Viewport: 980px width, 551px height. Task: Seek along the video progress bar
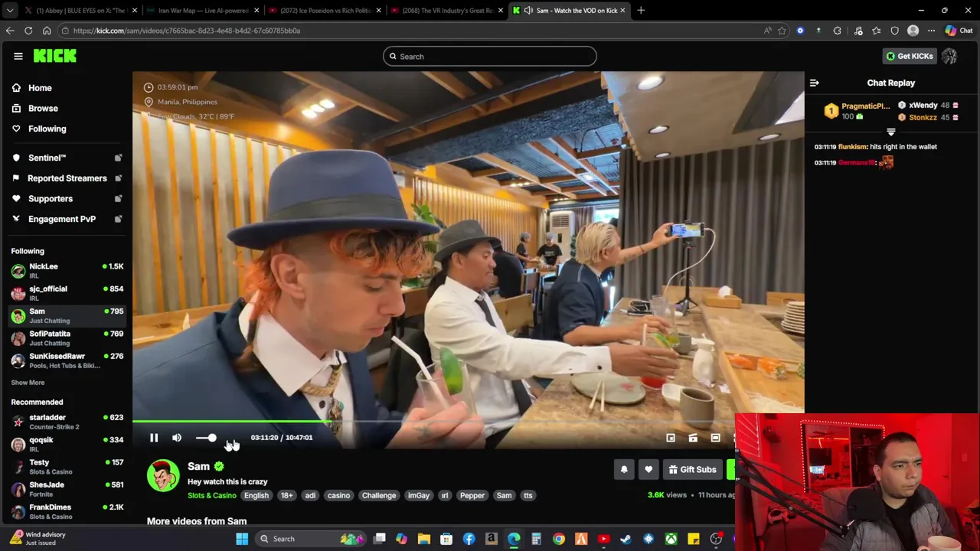[x=468, y=421]
